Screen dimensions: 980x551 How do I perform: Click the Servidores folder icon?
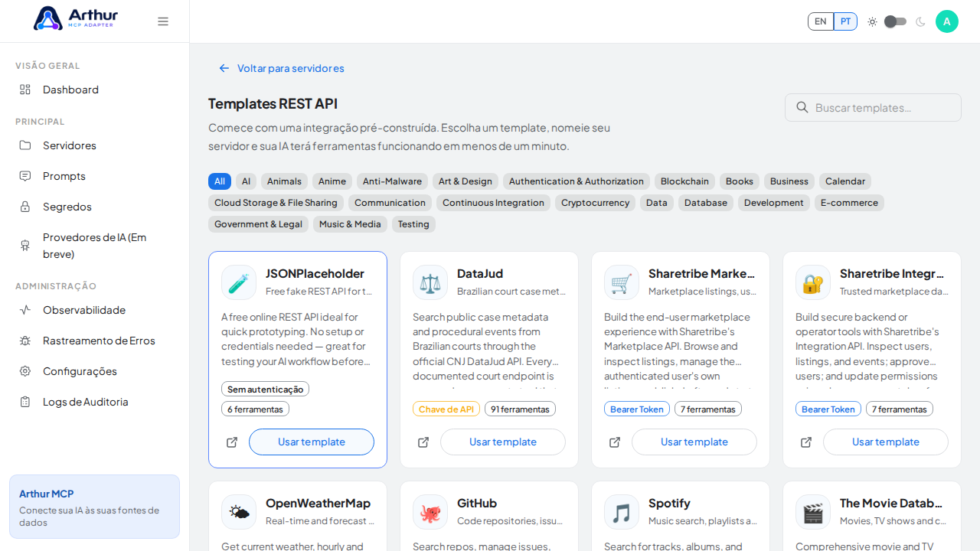click(x=25, y=145)
